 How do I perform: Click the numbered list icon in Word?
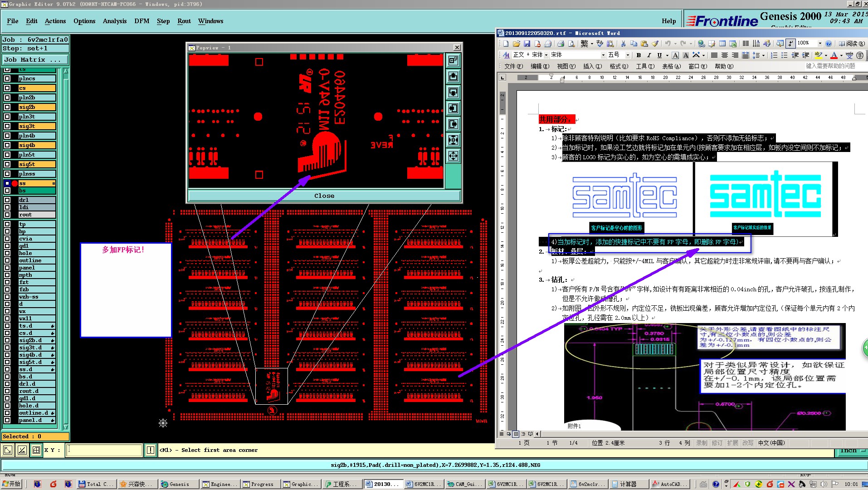tap(774, 55)
